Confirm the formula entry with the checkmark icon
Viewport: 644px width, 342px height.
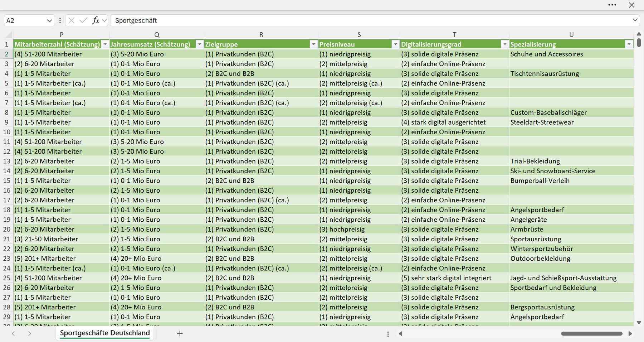[x=83, y=20]
